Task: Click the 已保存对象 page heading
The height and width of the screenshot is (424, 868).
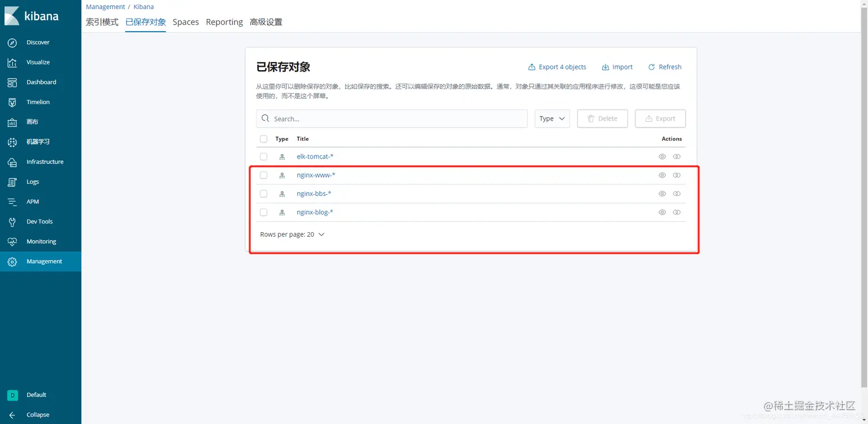Action: [x=283, y=67]
